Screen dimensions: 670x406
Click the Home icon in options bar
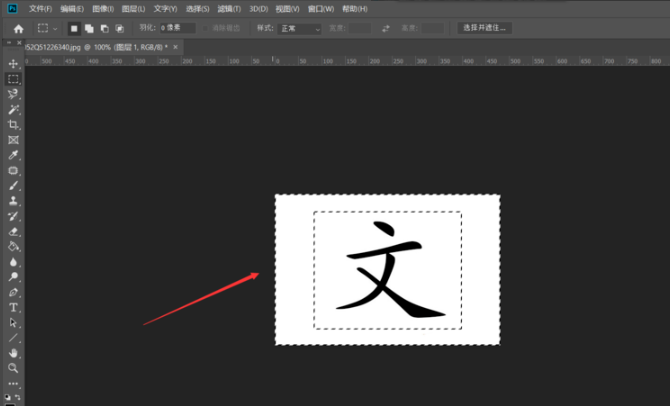[x=18, y=29]
